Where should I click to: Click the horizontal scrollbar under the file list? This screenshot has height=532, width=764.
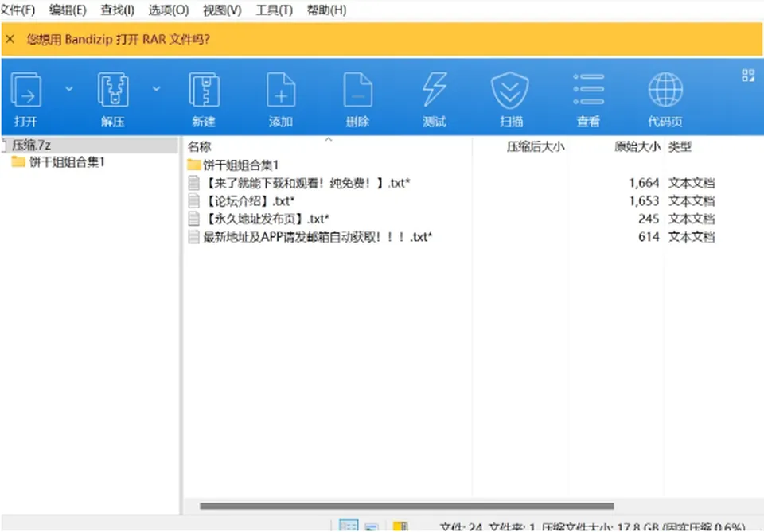click(x=407, y=507)
